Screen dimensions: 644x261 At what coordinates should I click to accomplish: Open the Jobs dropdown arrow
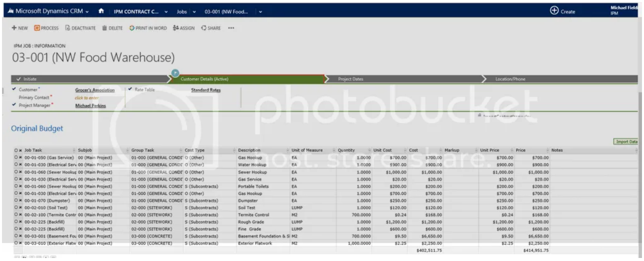pyautogui.click(x=194, y=11)
